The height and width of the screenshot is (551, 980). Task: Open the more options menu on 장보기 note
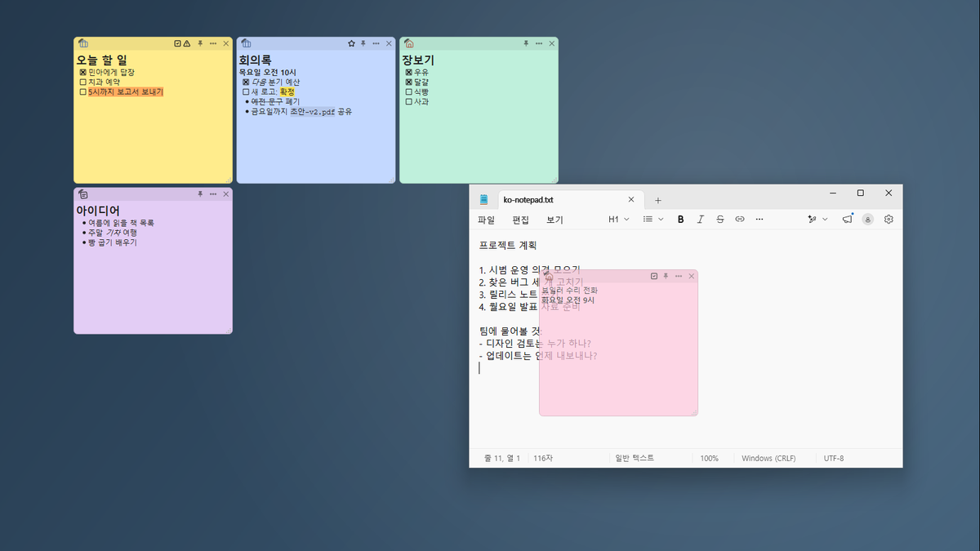(x=539, y=43)
